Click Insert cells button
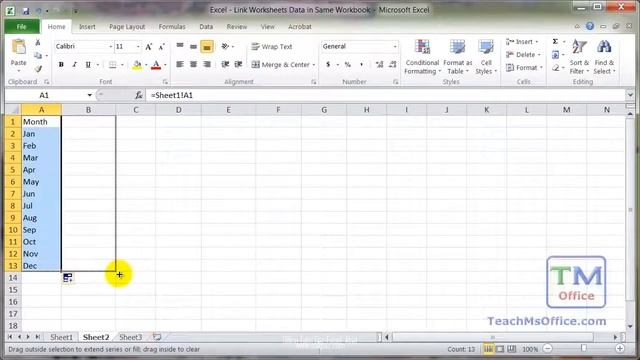This screenshot has width=640, height=360. click(522, 42)
